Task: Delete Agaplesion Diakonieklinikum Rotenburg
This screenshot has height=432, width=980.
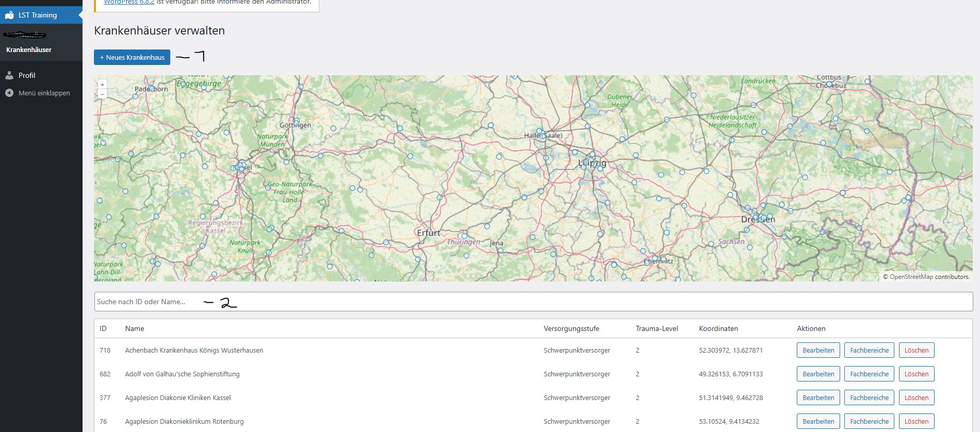Action: 917,421
